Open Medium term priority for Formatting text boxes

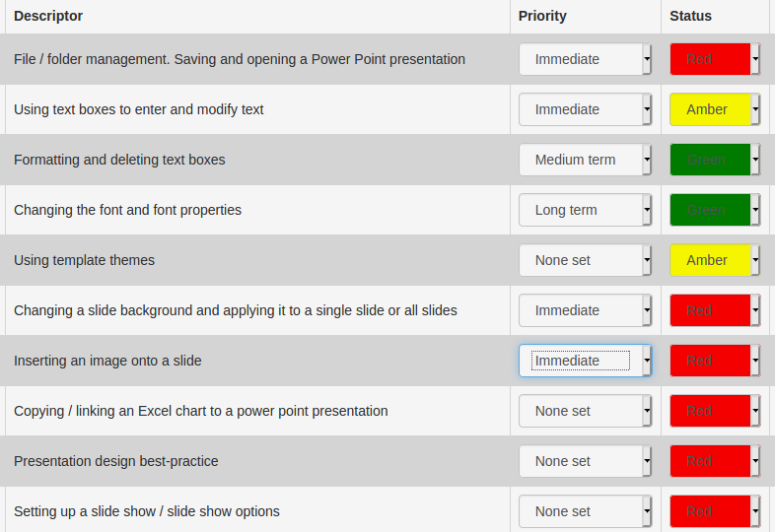[586, 160]
